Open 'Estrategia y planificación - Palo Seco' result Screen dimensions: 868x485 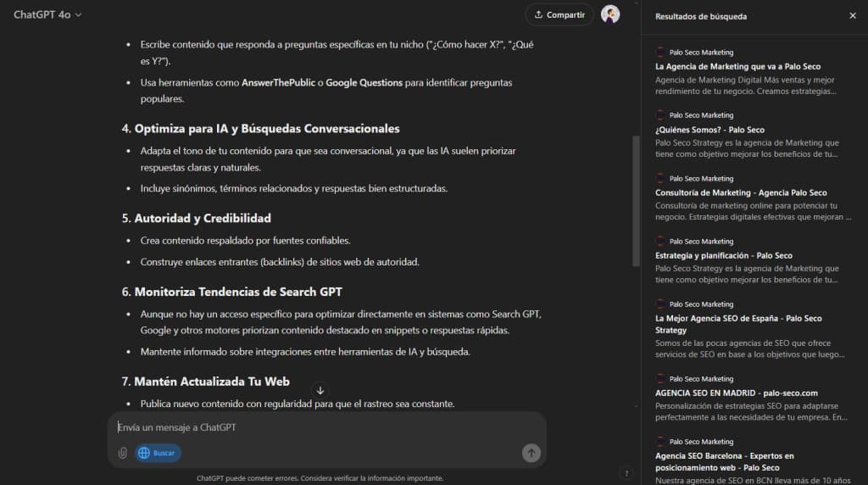coord(723,255)
